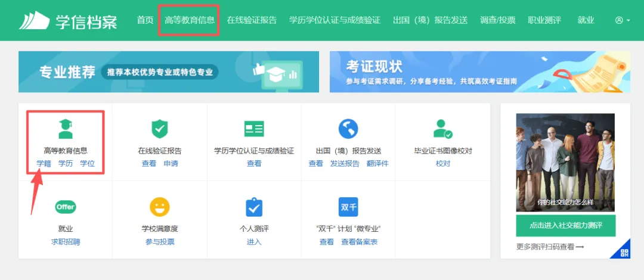Open 职业测评 in the top navigation
Screen dimensions: 644x280
(544, 20)
